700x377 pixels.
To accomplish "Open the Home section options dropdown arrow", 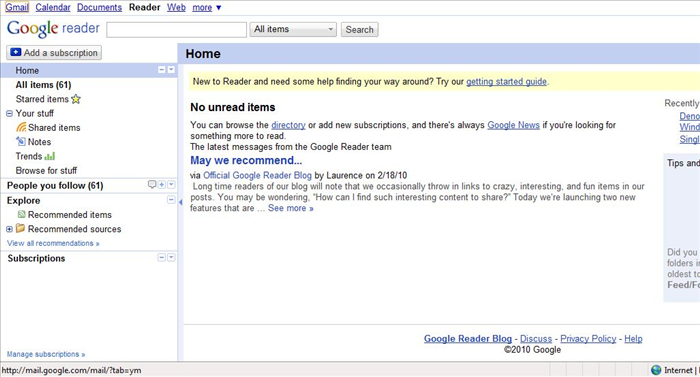I will pyautogui.click(x=171, y=70).
